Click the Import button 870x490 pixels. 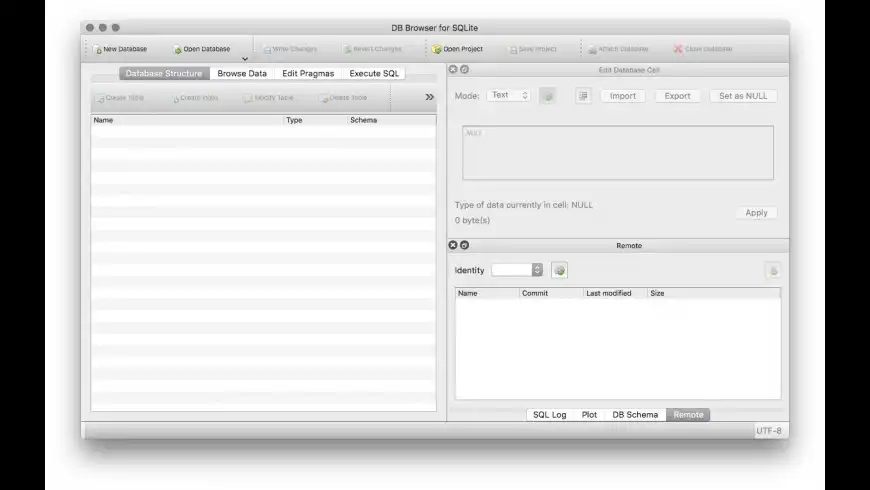(623, 96)
